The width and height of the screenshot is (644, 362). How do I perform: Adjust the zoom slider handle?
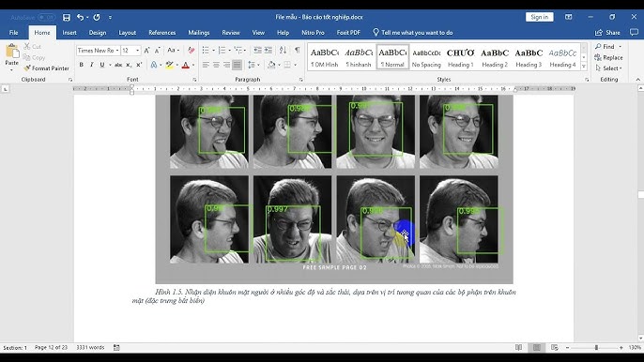tap(596, 348)
